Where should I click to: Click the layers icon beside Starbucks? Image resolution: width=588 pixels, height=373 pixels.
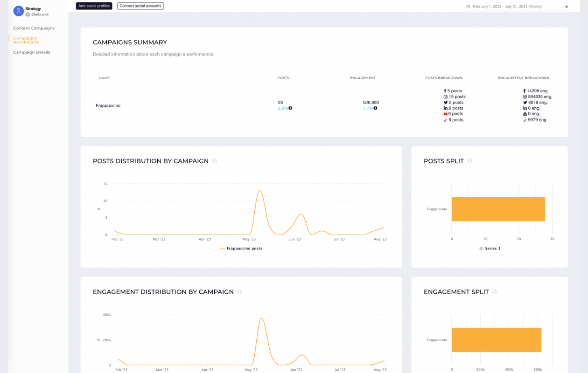tap(28, 14)
